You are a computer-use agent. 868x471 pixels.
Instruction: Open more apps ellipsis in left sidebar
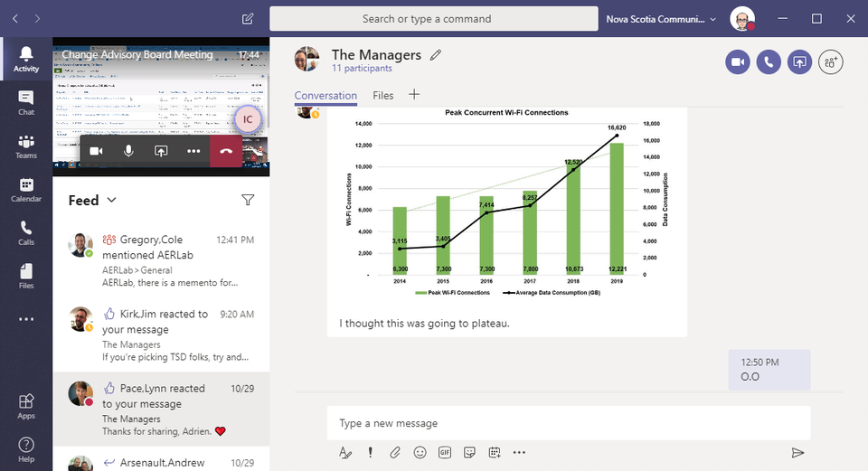[26, 319]
